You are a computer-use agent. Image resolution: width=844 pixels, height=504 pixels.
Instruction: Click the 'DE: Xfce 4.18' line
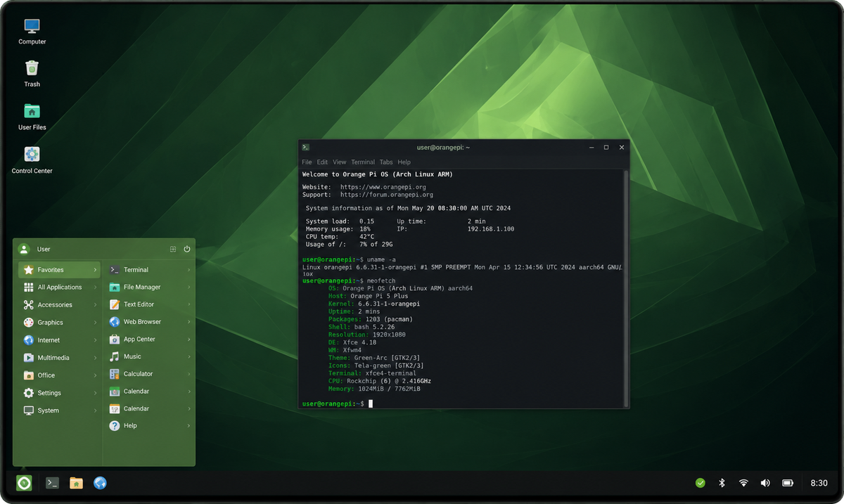coord(352,342)
